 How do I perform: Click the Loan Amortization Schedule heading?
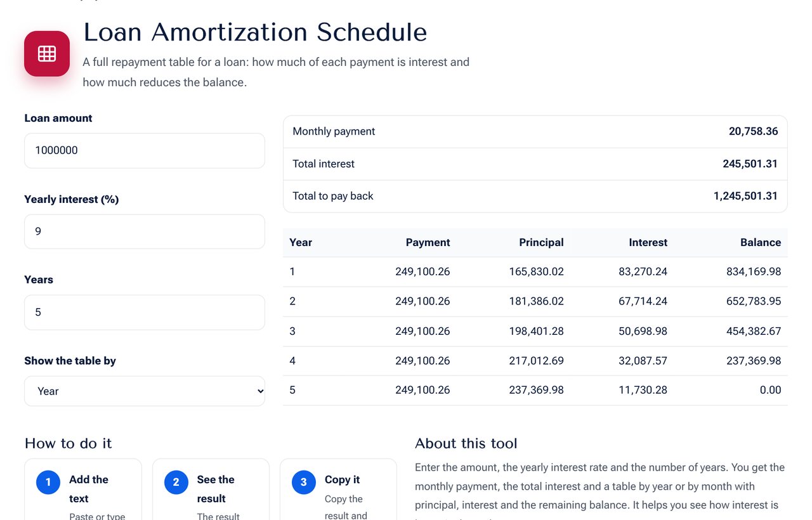255,32
